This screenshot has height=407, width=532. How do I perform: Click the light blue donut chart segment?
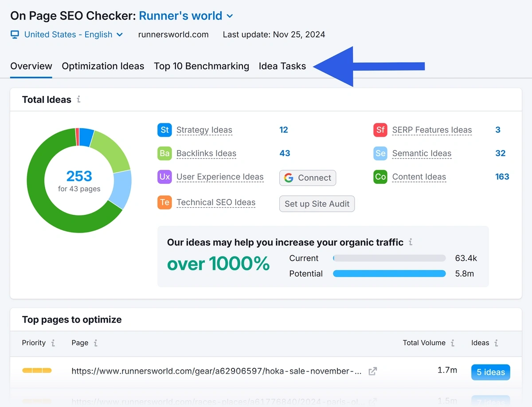[123, 189]
